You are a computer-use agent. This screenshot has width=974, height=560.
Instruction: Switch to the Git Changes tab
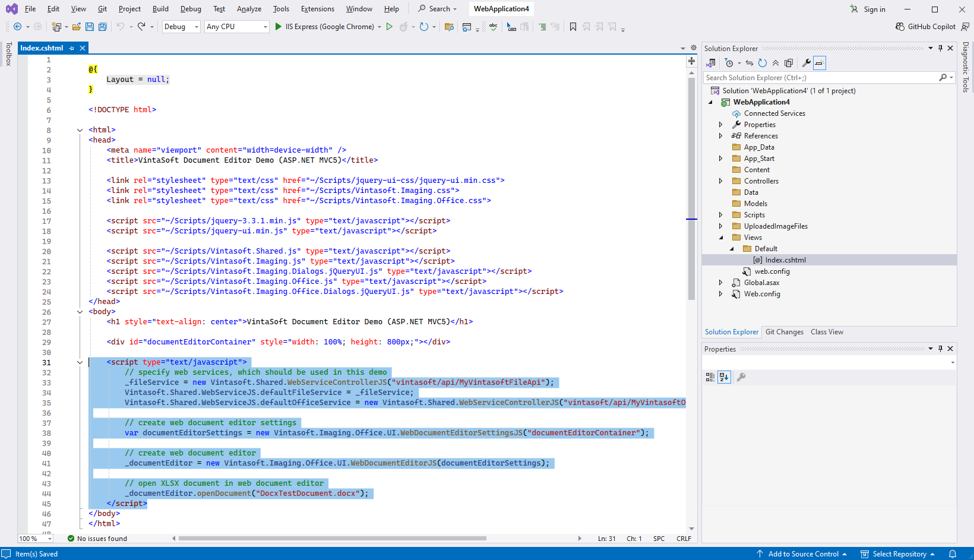784,332
